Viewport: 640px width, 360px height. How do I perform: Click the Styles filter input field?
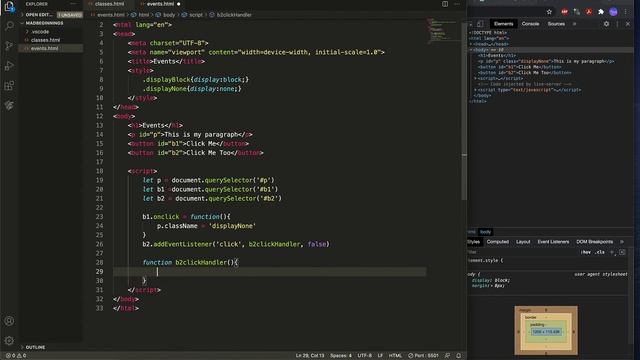(522, 252)
